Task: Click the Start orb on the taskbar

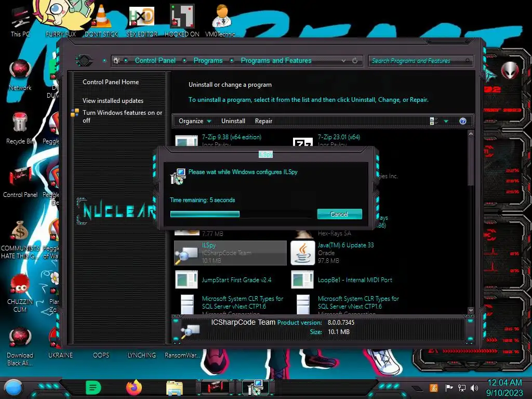Action: [13, 388]
